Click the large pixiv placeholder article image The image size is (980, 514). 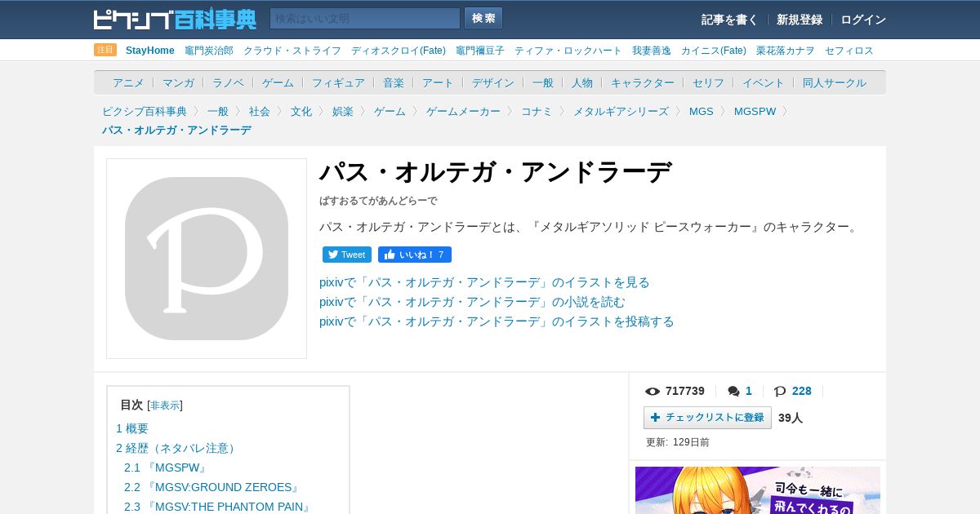click(x=207, y=259)
